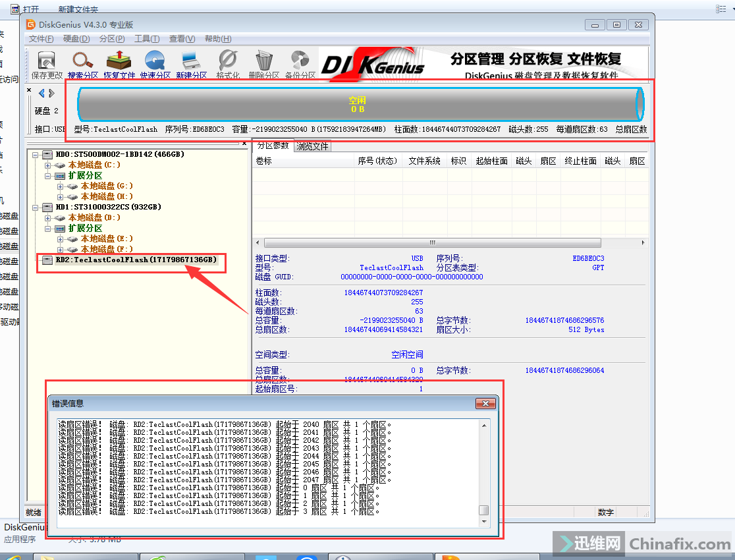
Task: Go to next disk with right arrow
Action: [52, 93]
